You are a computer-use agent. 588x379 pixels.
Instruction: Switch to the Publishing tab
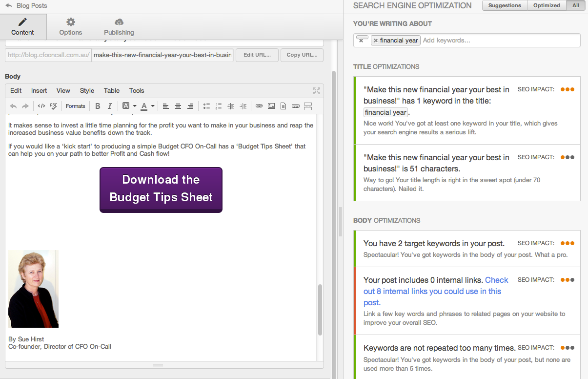119,27
